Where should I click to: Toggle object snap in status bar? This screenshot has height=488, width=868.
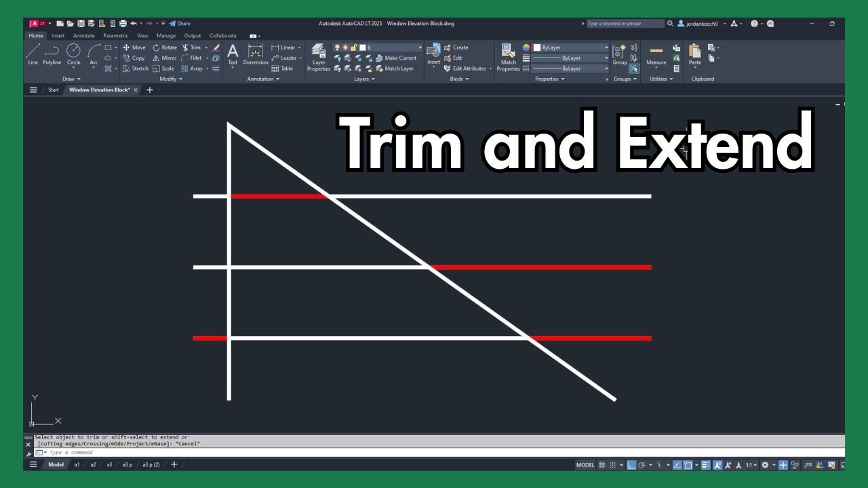[687, 465]
